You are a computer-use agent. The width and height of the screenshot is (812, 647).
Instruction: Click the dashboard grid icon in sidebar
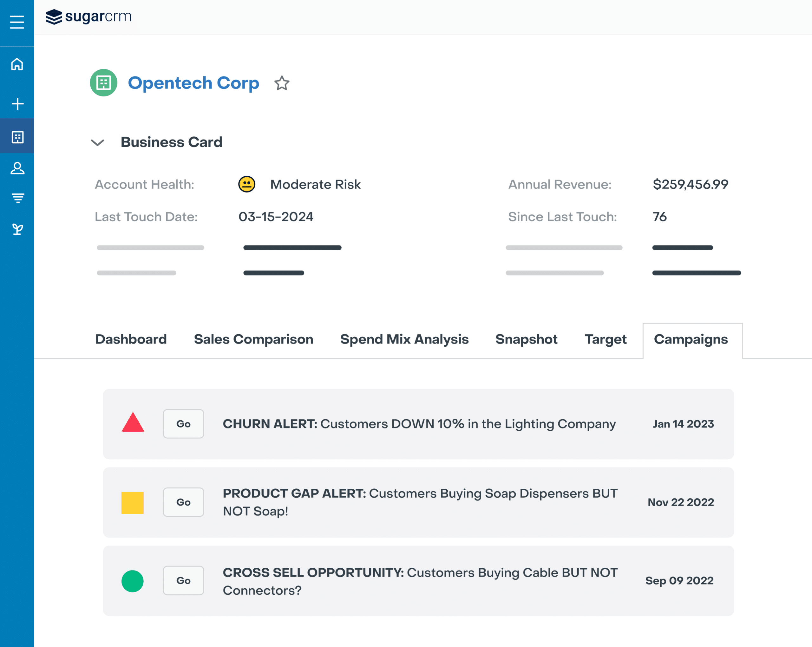[17, 137]
